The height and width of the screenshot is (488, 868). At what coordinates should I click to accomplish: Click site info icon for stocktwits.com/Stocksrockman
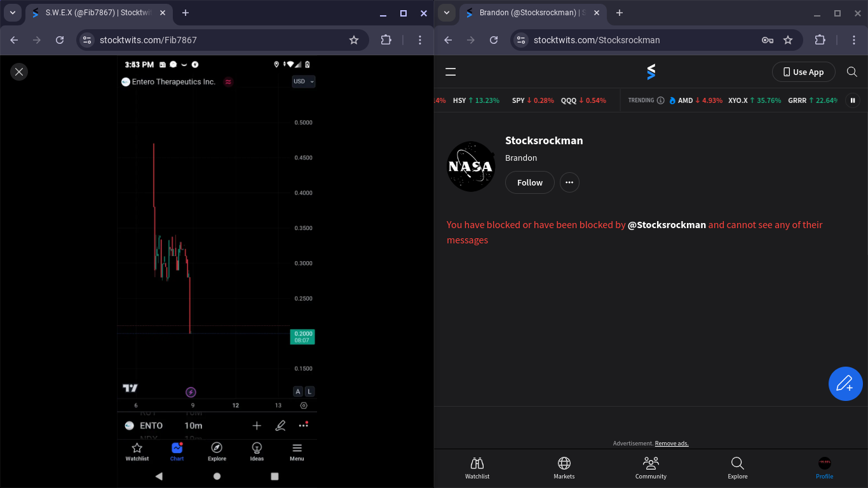521,40
